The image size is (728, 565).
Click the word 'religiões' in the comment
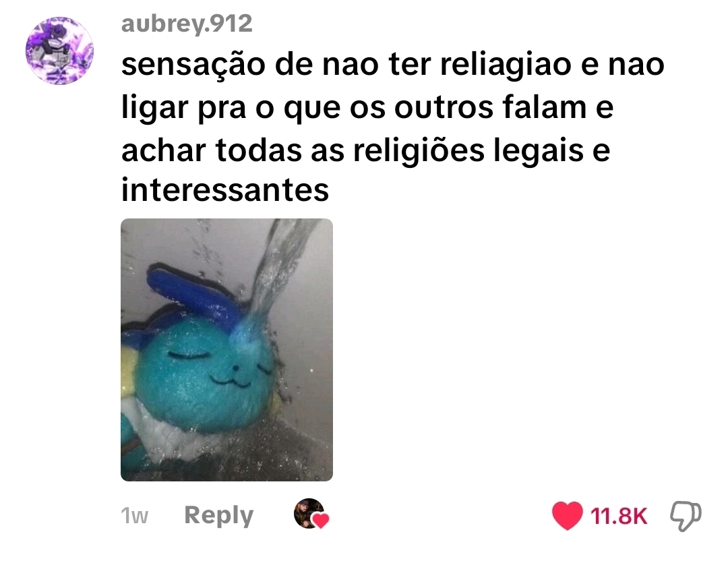(x=419, y=151)
